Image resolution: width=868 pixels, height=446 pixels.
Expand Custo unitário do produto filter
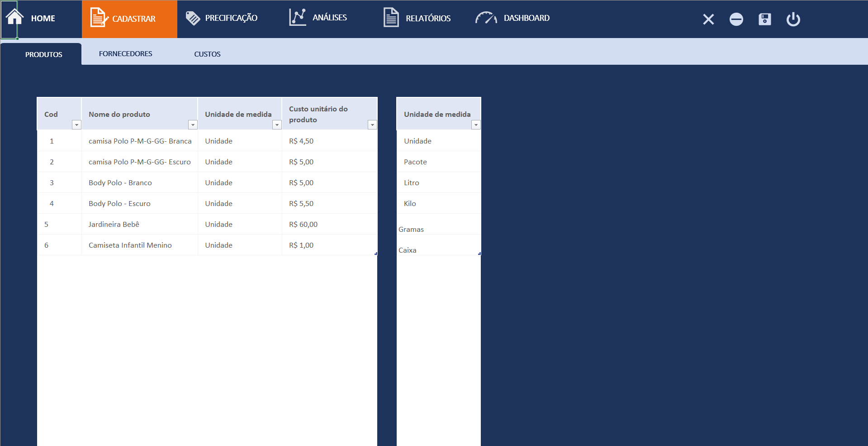coord(372,125)
